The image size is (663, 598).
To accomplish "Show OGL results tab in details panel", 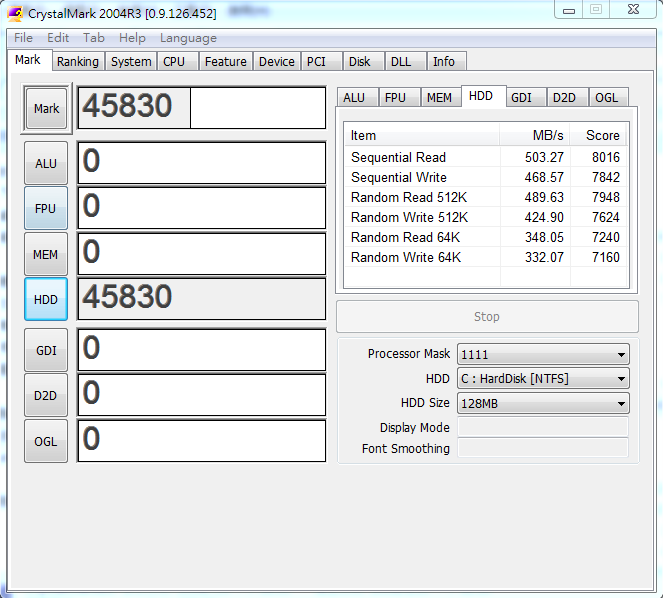I will pyautogui.click(x=607, y=98).
